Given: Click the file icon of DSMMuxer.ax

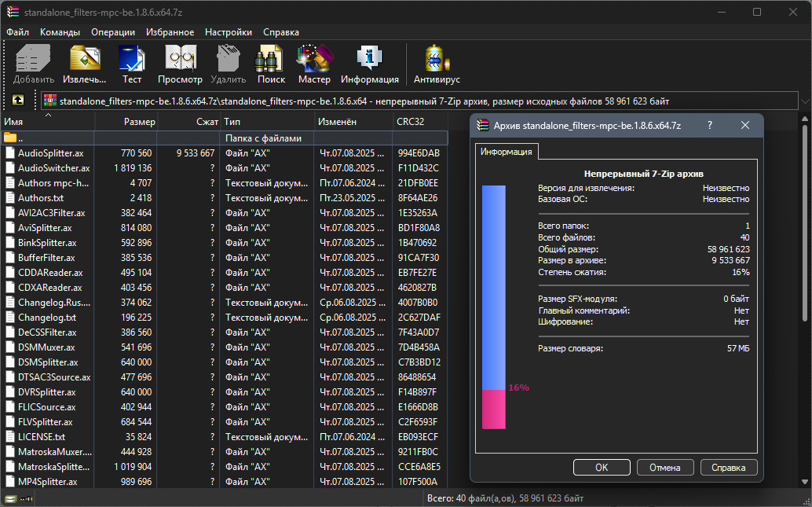Looking at the screenshot, I should click(10, 347).
